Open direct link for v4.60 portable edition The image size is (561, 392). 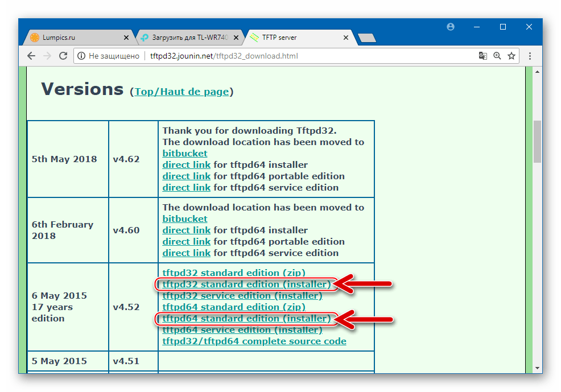(x=187, y=242)
